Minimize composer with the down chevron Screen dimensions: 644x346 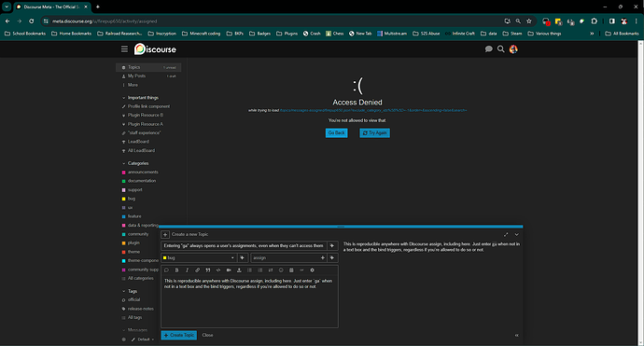click(x=517, y=234)
